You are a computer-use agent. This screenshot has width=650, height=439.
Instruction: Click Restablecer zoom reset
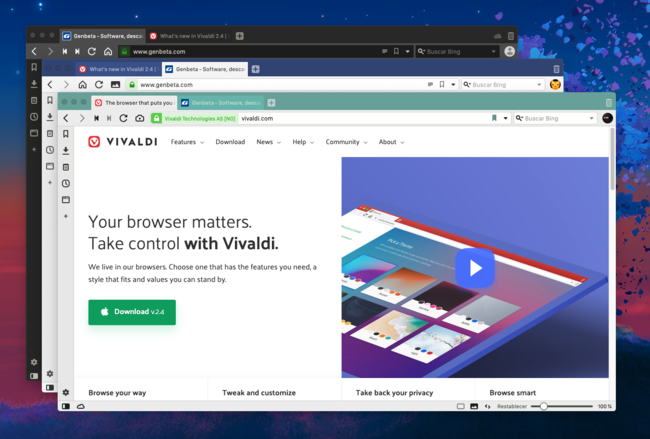512,406
